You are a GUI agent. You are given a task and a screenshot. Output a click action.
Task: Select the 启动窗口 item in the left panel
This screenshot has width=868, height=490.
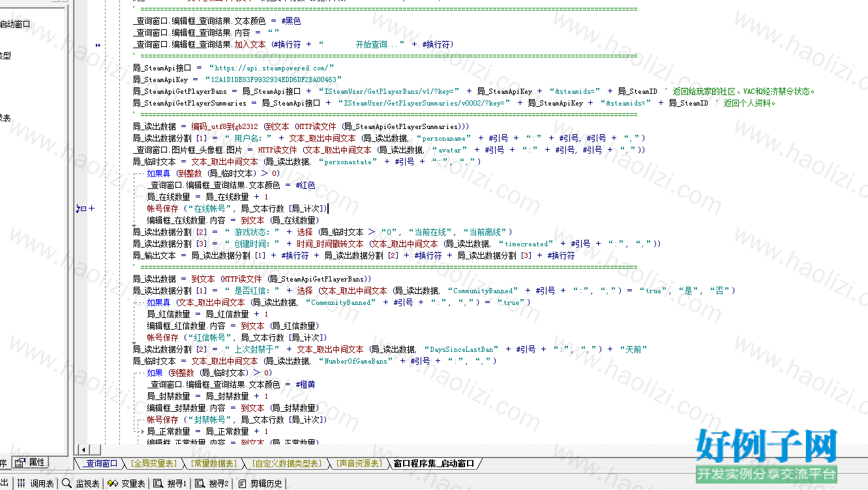(15, 25)
